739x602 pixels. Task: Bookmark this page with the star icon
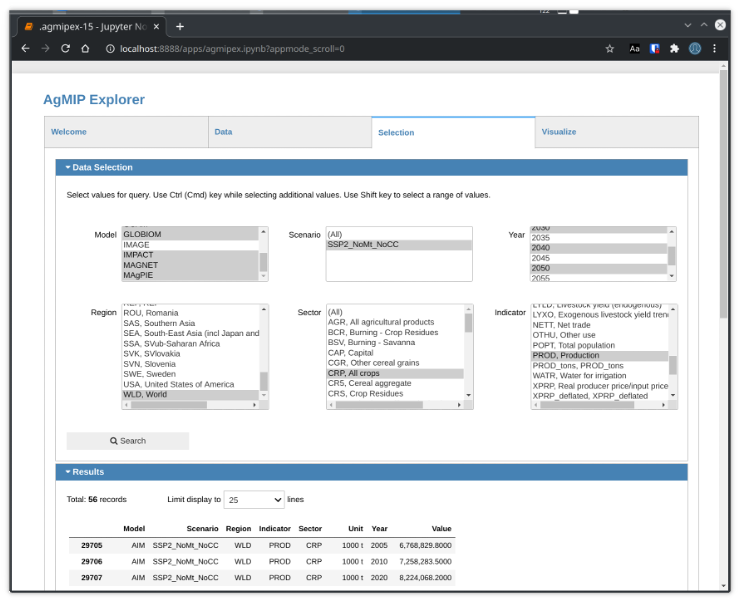coord(609,49)
